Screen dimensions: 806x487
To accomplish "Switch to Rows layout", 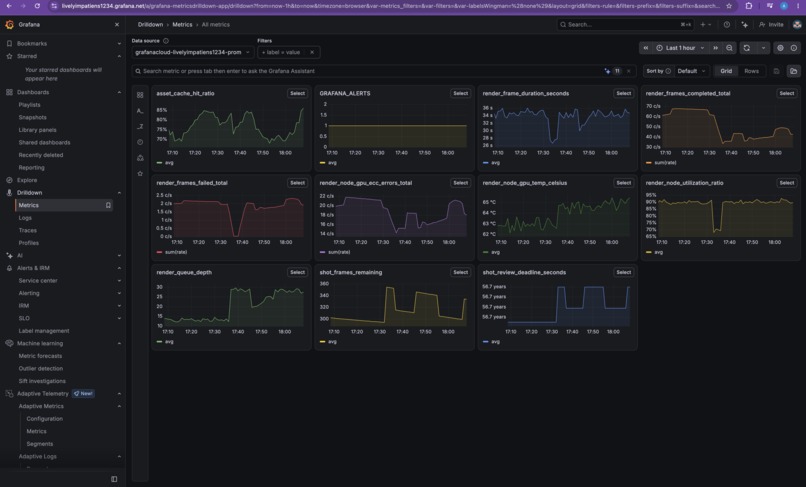I will pyautogui.click(x=752, y=71).
